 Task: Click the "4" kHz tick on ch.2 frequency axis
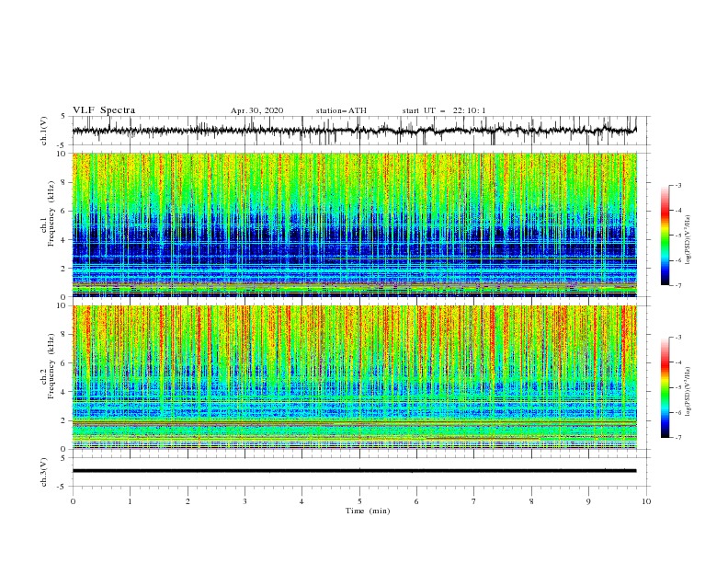pos(65,392)
